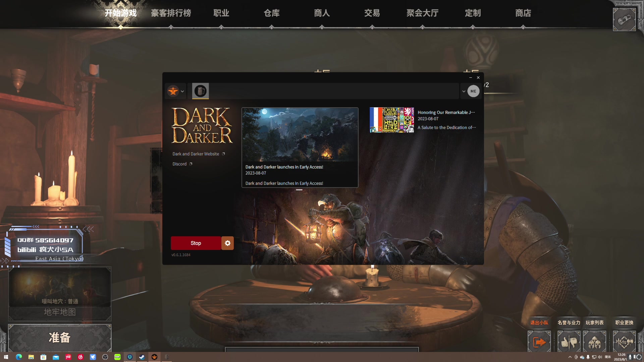The image size is (644, 362).
Task: Switch to the 商人 merchant tab
Action: tap(322, 13)
